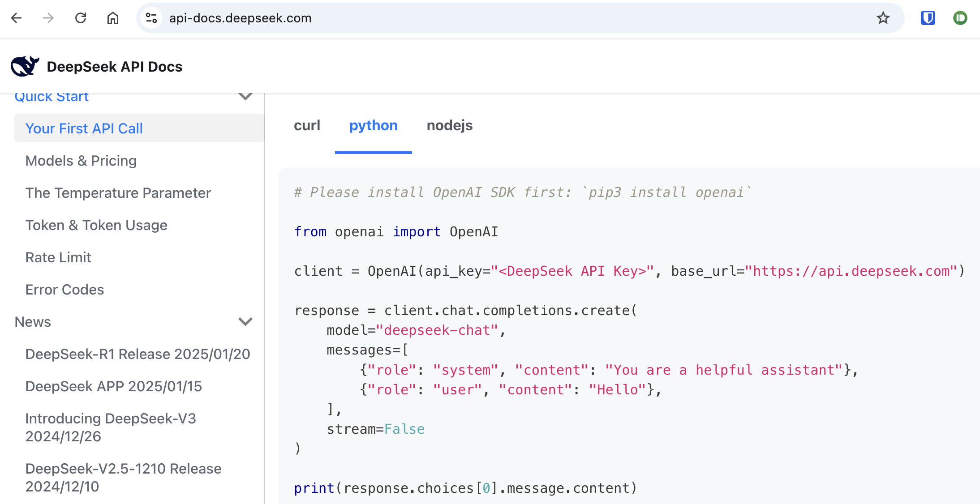Click "You are a helpful assistant" text
The image size is (980, 504).
[x=724, y=370]
